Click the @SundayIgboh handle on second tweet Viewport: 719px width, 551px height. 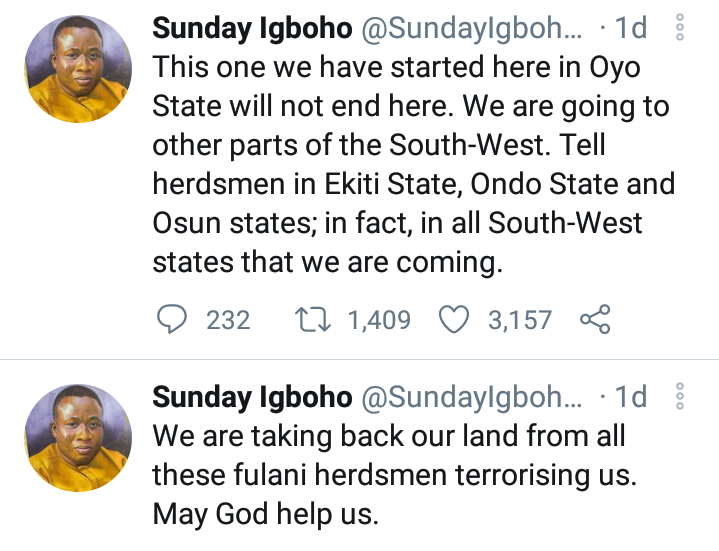click(472, 397)
